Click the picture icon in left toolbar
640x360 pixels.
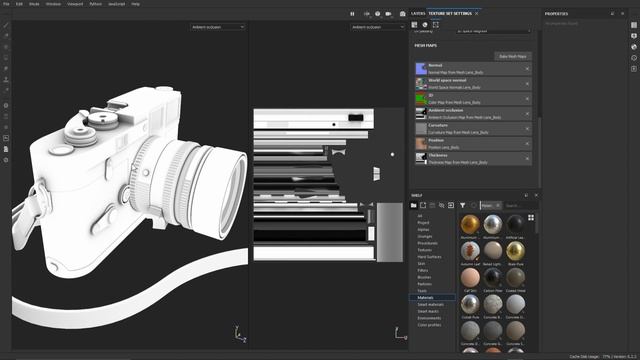pos(6,138)
